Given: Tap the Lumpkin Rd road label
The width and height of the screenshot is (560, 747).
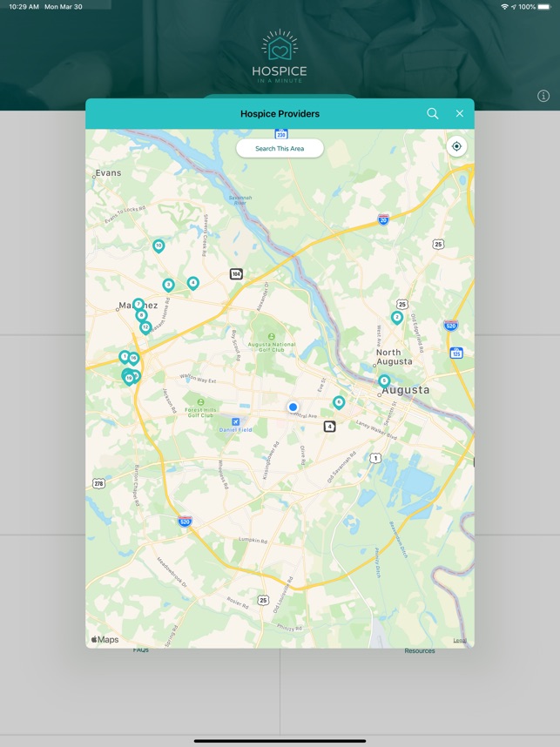Looking at the screenshot, I should tap(253, 540).
